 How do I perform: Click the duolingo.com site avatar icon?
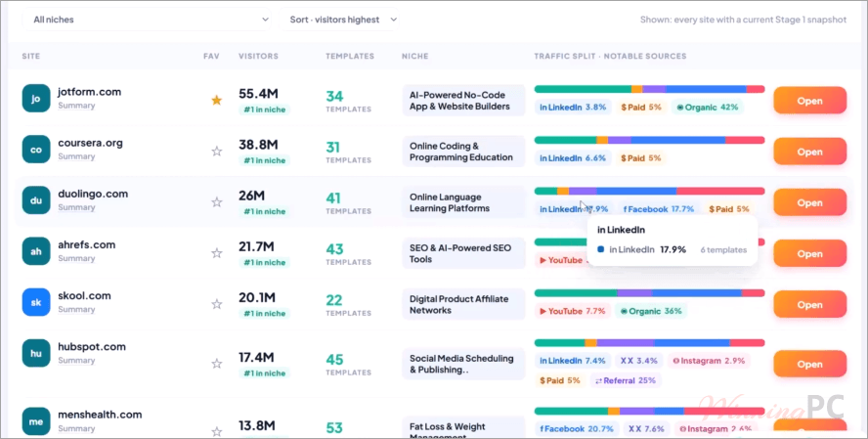pos(36,200)
